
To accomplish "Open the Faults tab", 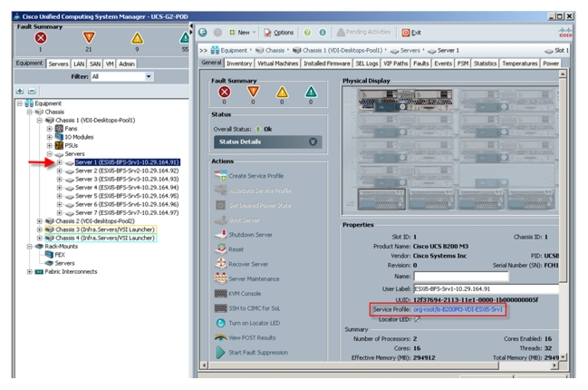I will pos(420,63).
